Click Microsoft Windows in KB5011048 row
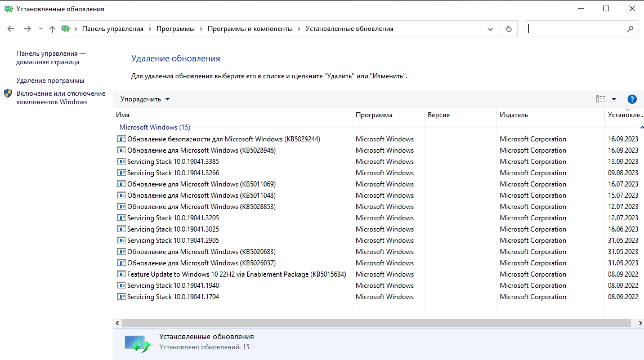Viewport: 644px width, 360px height. click(384, 195)
